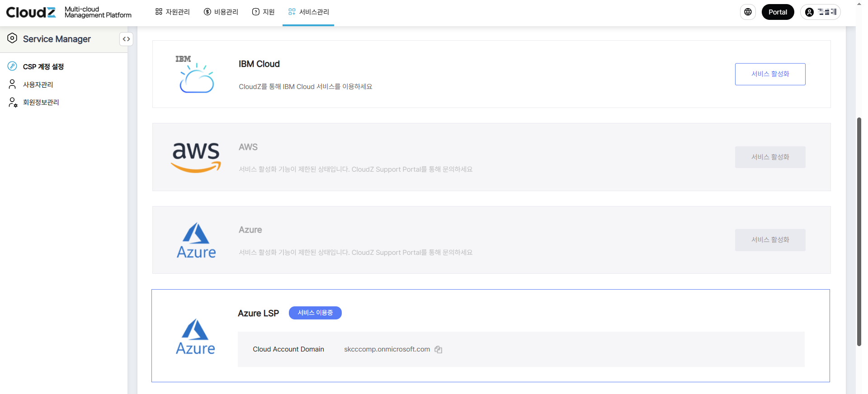
Task: Click the 지원 question mark icon
Action: [x=256, y=12]
